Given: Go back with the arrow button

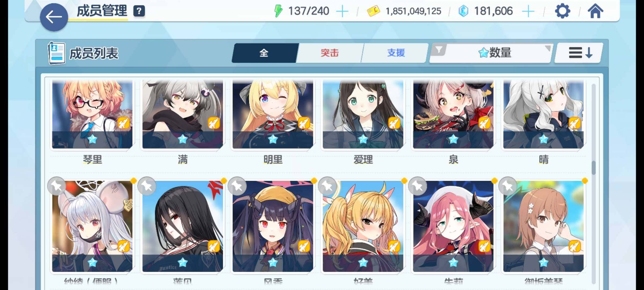Looking at the screenshot, I should point(54,17).
